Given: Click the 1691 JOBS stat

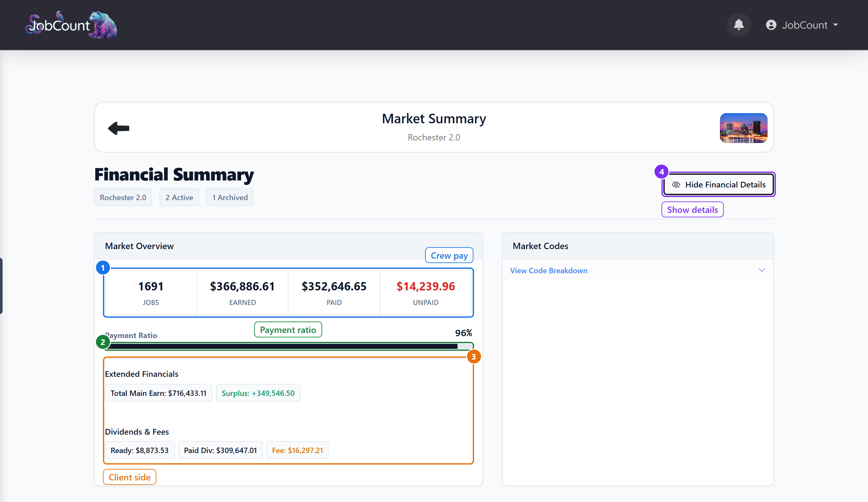Looking at the screenshot, I should [151, 293].
